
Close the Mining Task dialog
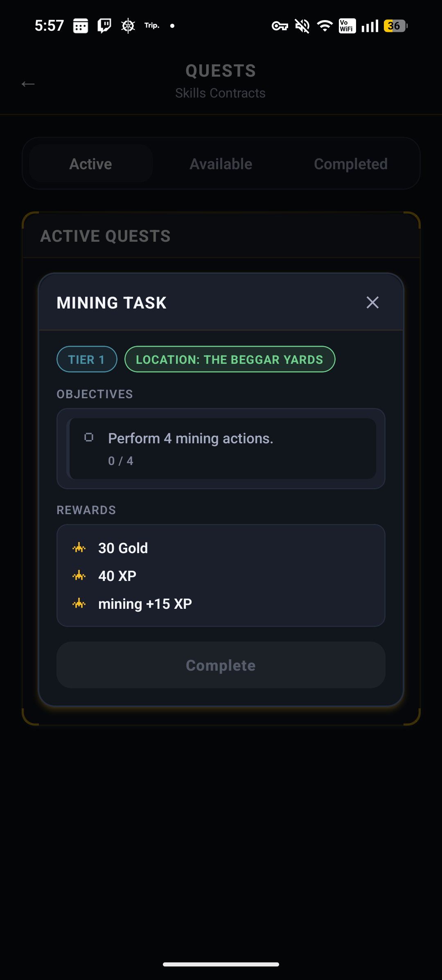(372, 303)
